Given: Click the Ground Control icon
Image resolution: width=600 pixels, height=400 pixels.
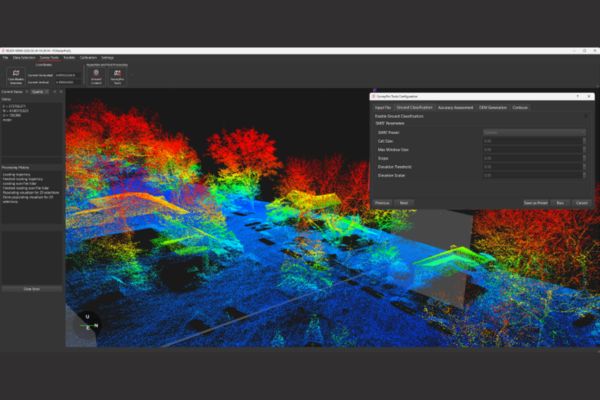Looking at the screenshot, I should click(96, 75).
